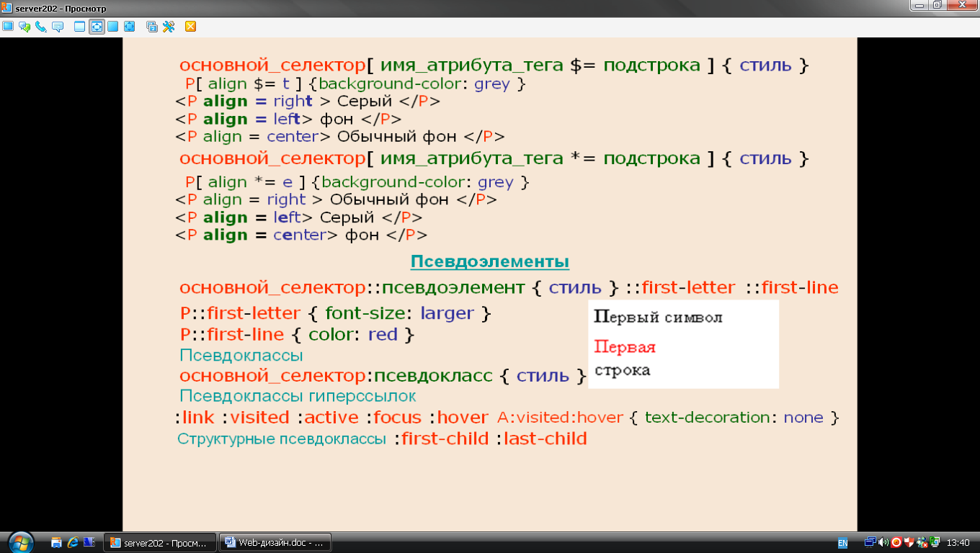
Task: Open the chat bubbles conversation icon
Action: pos(24,27)
